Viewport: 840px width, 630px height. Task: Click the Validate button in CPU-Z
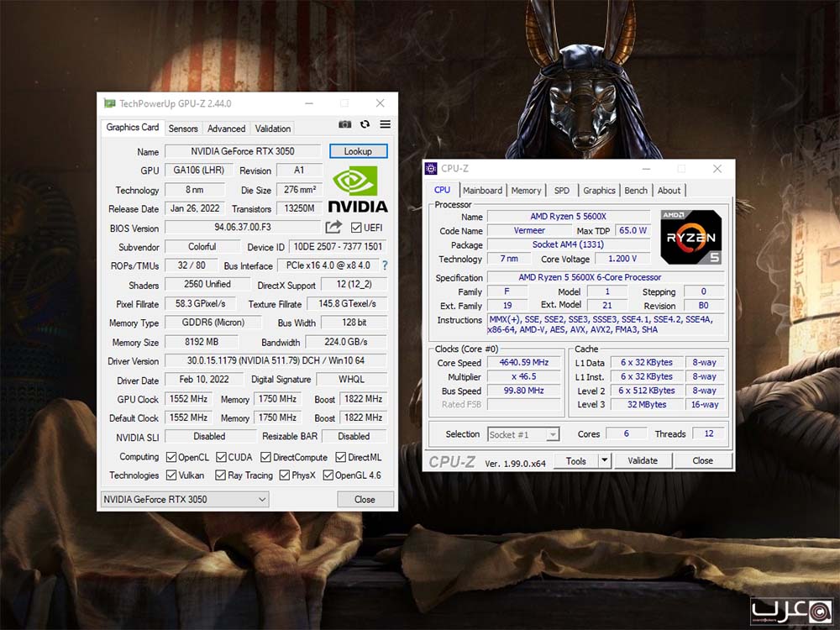pyautogui.click(x=643, y=460)
